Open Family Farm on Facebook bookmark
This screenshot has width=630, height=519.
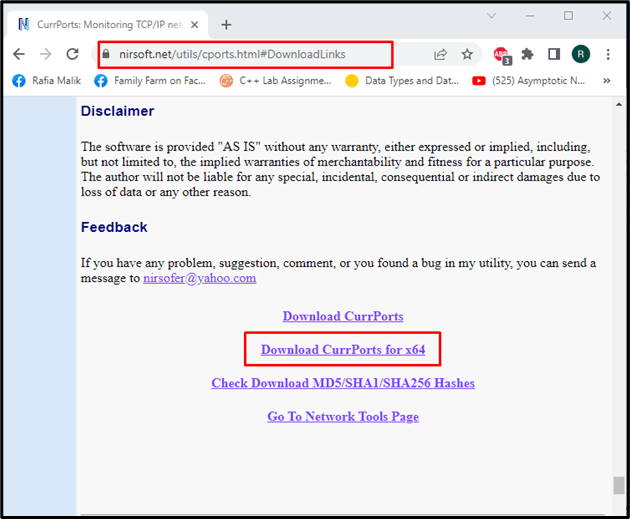coord(150,81)
